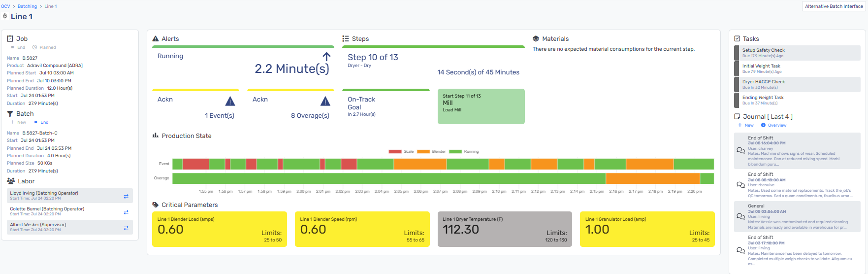Start Step 11 of 13 Mill

coord(481,106)
